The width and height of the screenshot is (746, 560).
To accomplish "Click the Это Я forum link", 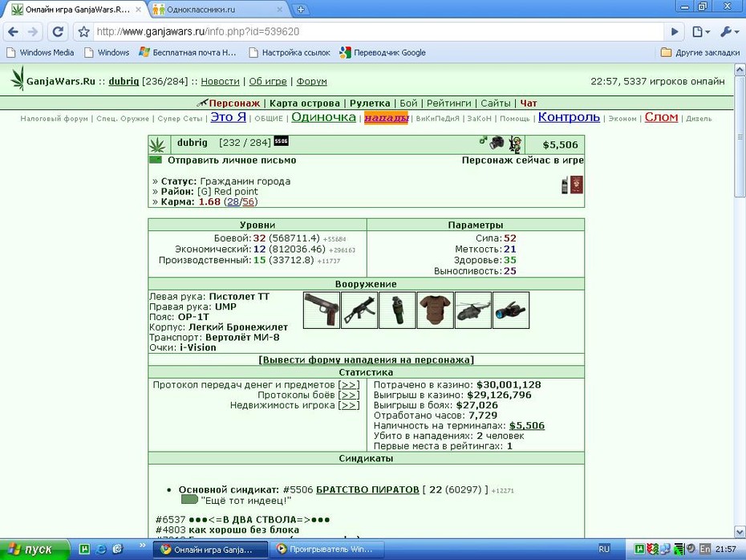I will 229,117.
